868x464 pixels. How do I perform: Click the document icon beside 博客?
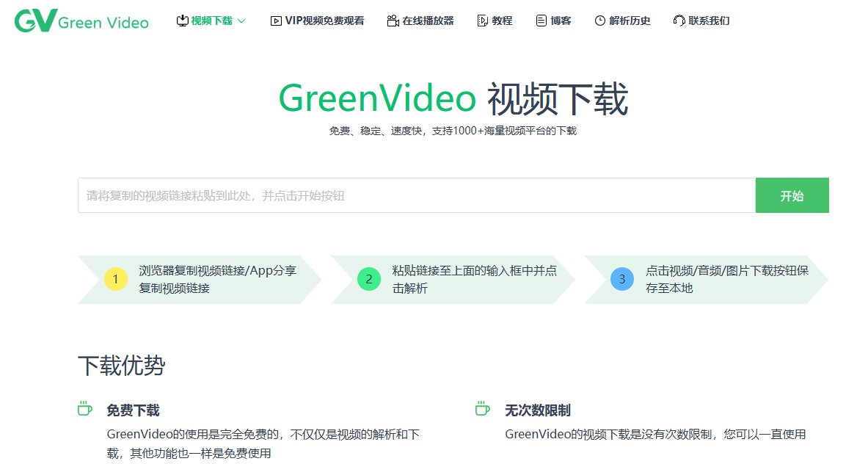pyautogui.click(x=541, y=21)
